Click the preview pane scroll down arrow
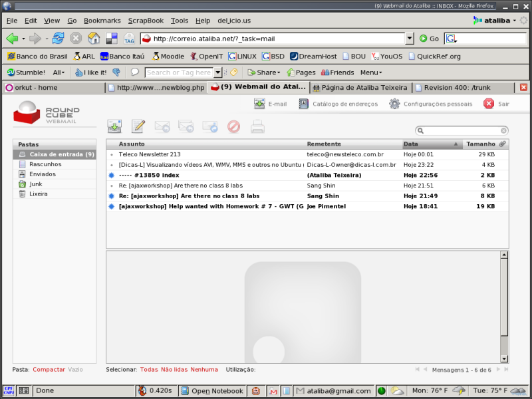 click(x=504, y=358)
